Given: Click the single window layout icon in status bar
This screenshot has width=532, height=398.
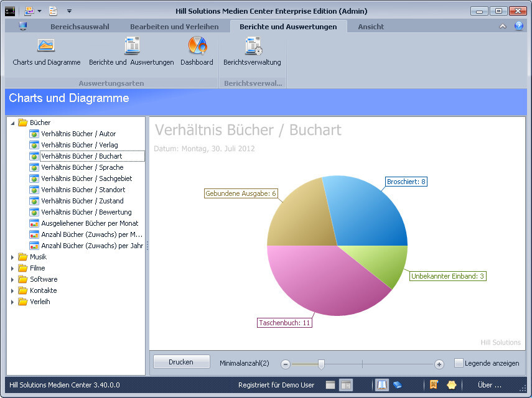Looking at the screenshot, I should pos(330,385).
